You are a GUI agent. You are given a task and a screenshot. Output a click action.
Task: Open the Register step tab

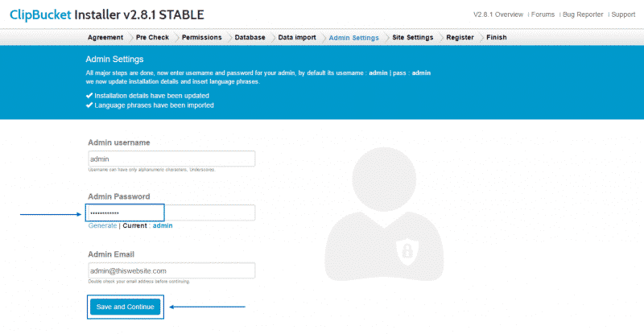[460, 37]
